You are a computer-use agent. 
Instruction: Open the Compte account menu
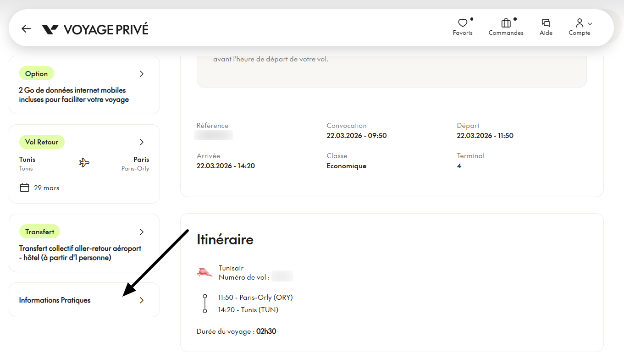580,27
